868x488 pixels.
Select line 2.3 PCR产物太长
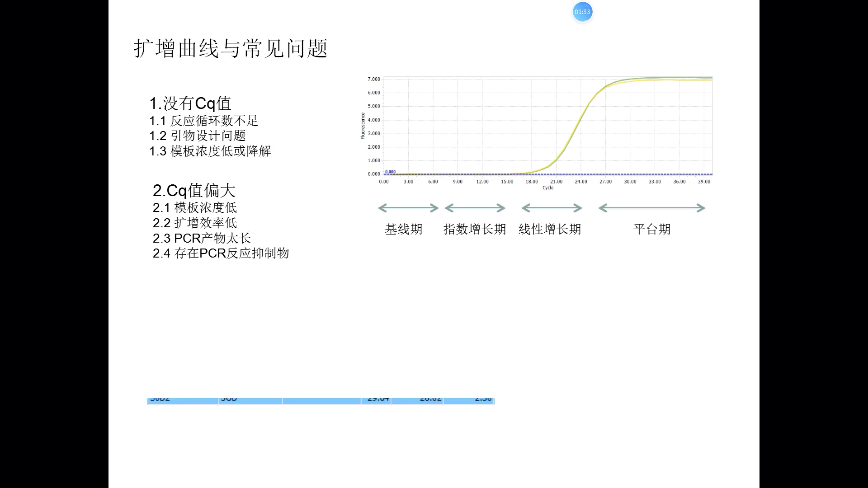[x=202, y=238]
